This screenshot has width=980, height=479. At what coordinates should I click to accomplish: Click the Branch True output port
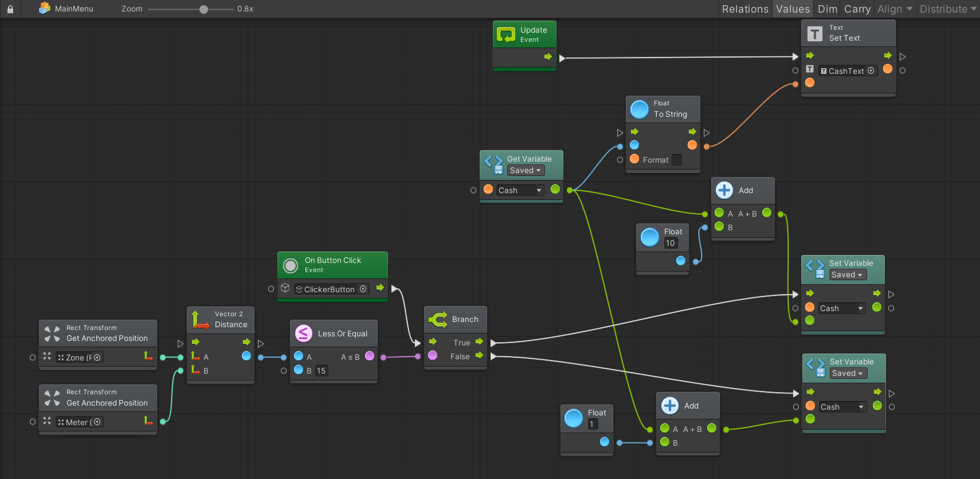click(x=479, y=341)
